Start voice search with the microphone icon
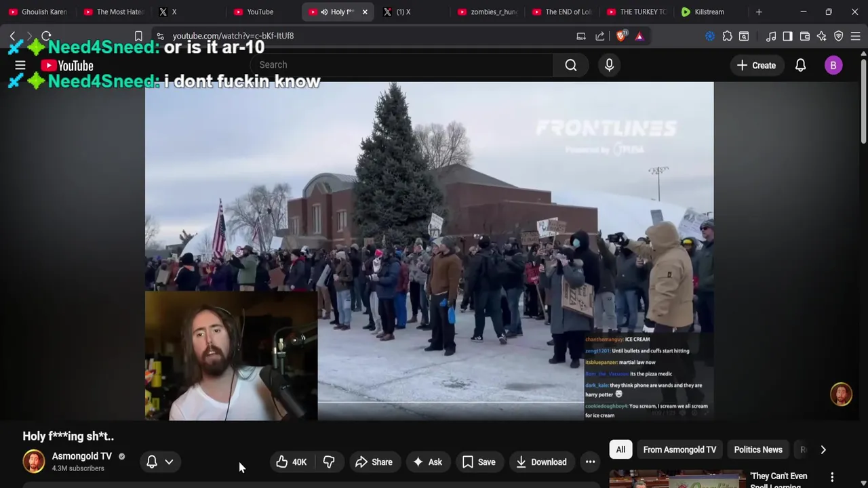Screen dimensions: 868x488 609,65
